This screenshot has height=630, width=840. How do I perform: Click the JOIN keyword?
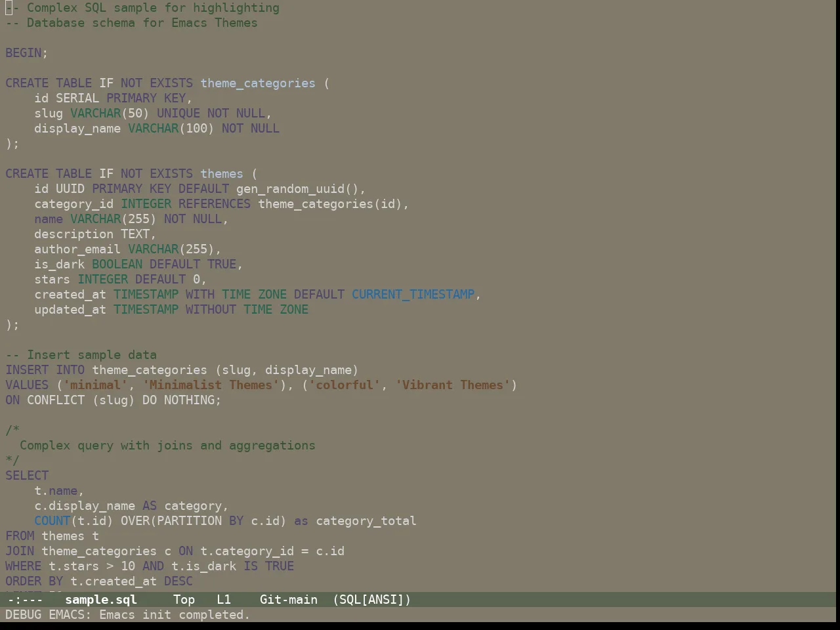coord(20,551)
